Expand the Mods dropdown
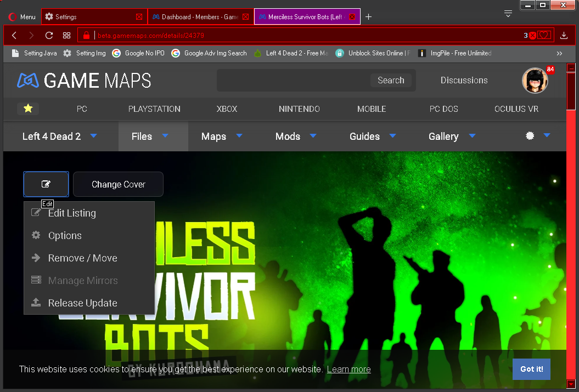 (x=295, y=136)
